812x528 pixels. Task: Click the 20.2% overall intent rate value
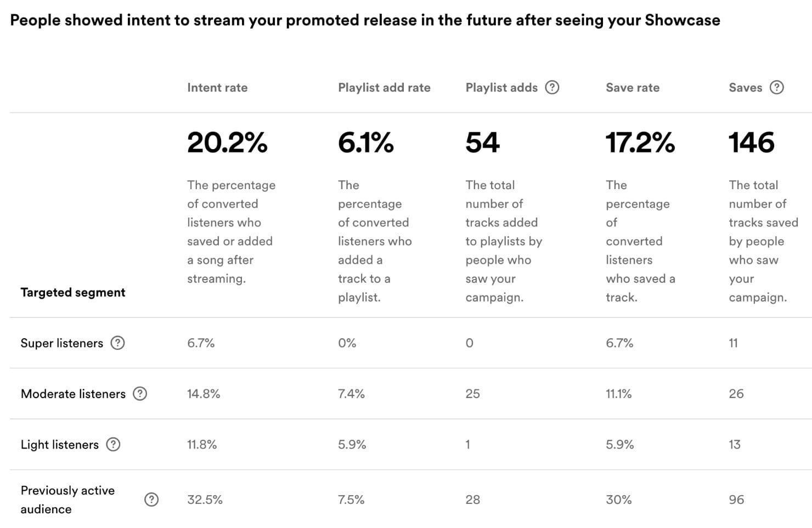click(x=227, y=143)
